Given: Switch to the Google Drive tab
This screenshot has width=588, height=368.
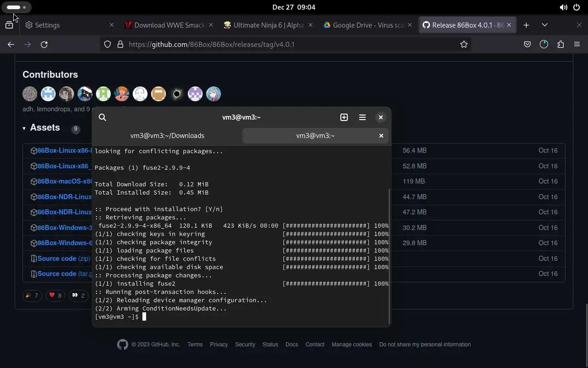Looking at the screenshot, I should click(368, 25).
